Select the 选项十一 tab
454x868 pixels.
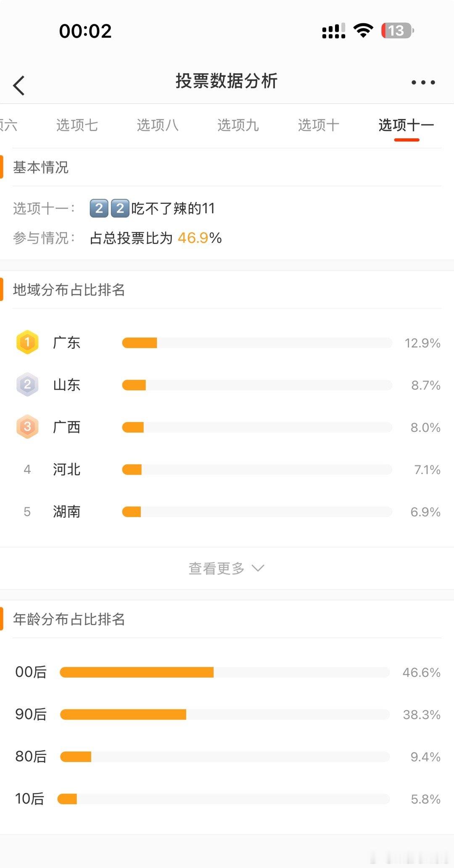(x=406, y=125)
